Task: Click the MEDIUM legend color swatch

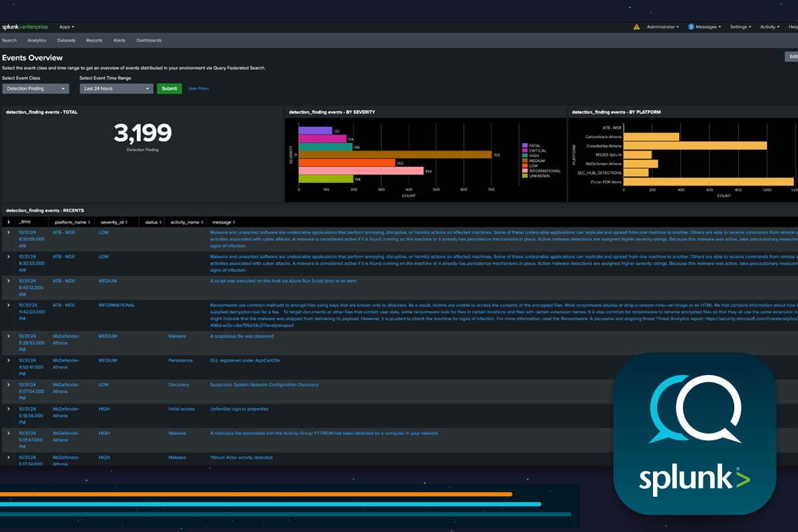Action: click(x=525, y=160)
